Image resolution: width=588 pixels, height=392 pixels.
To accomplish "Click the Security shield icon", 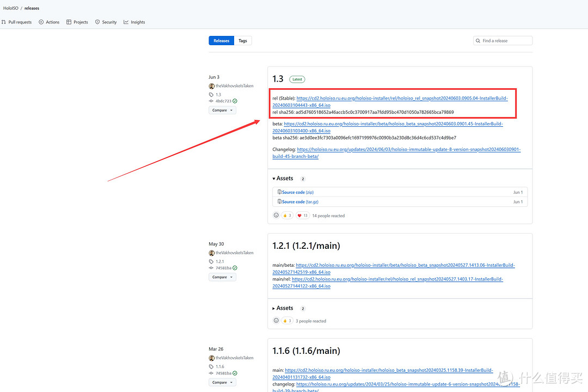I will (97, 22).
